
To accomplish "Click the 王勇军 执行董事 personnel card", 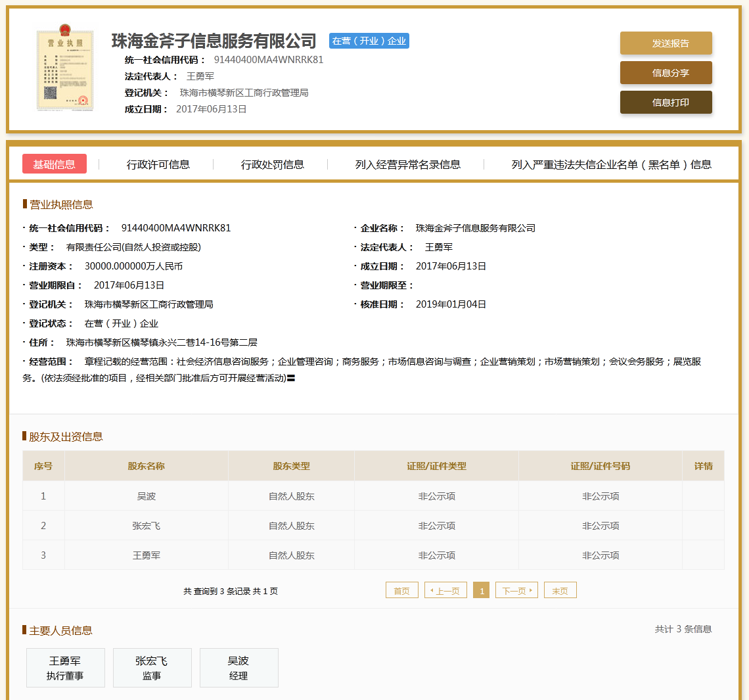I will click(x=65, y=668).
